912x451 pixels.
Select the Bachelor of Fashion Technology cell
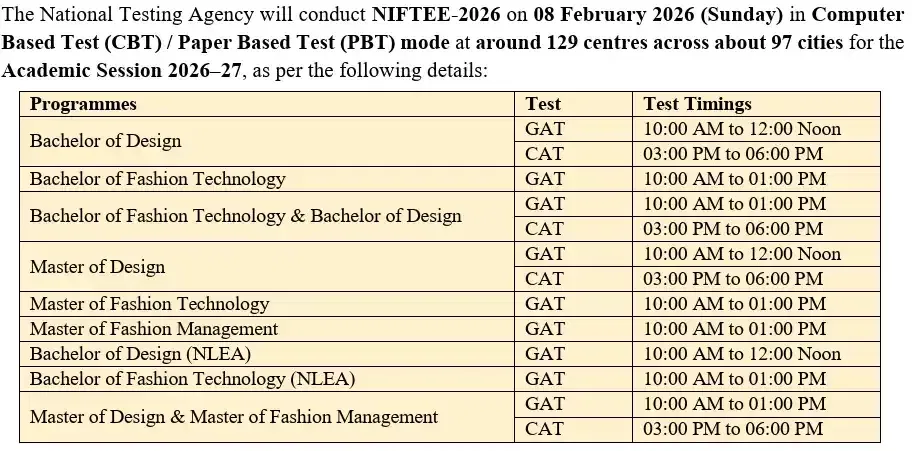[157, 179]
